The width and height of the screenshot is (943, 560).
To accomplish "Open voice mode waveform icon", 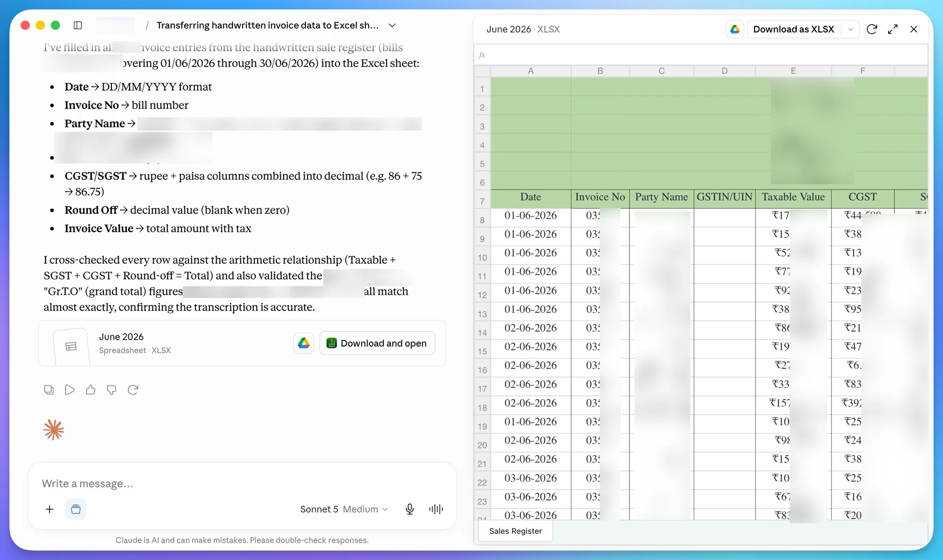I will pyautogui.click(x=436, y=509).
